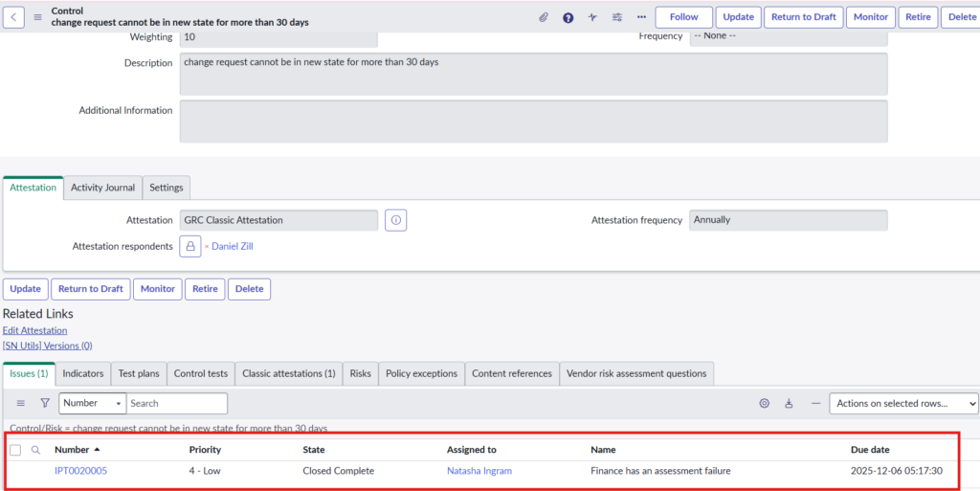The image size is (980, 491).
Task: Open the help question mark icon
Action: pos(568,17)
